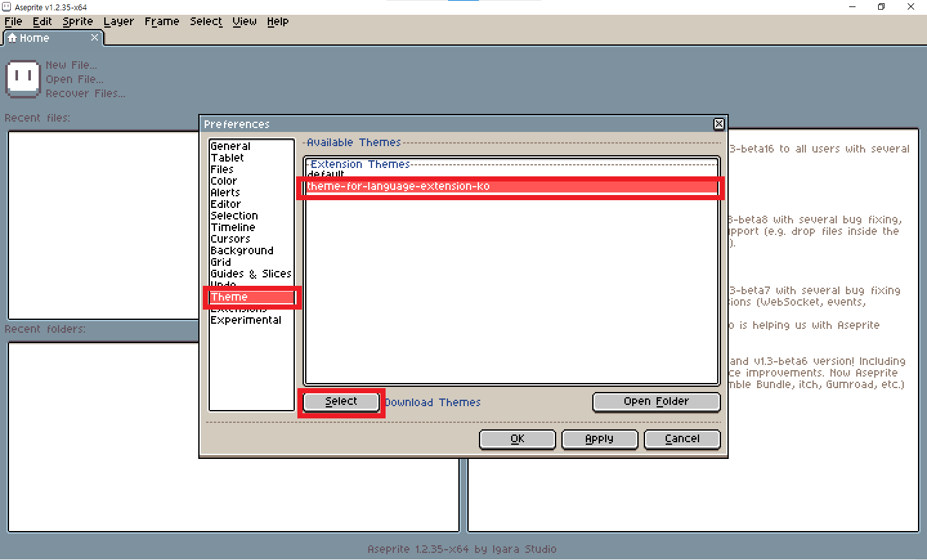927x560 pixels.
Task: Open the Sprite menu
Action: tap(77, 21)
